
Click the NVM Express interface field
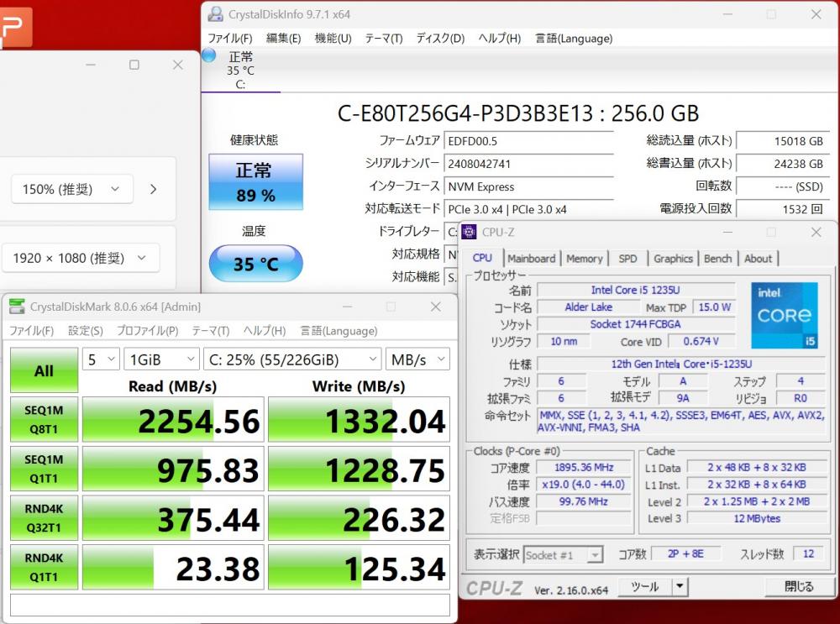pyautogui.click(x=528, y=186)
